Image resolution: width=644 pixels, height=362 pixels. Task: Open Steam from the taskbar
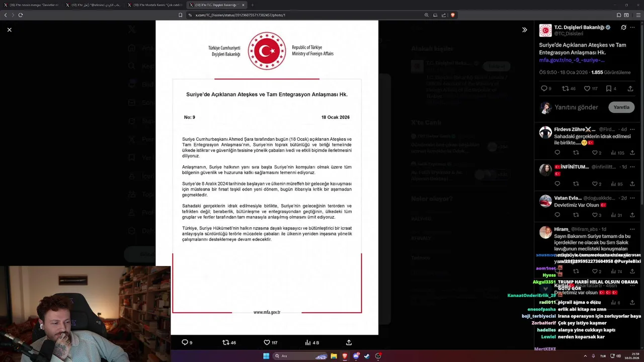click(x=367, y=356)
